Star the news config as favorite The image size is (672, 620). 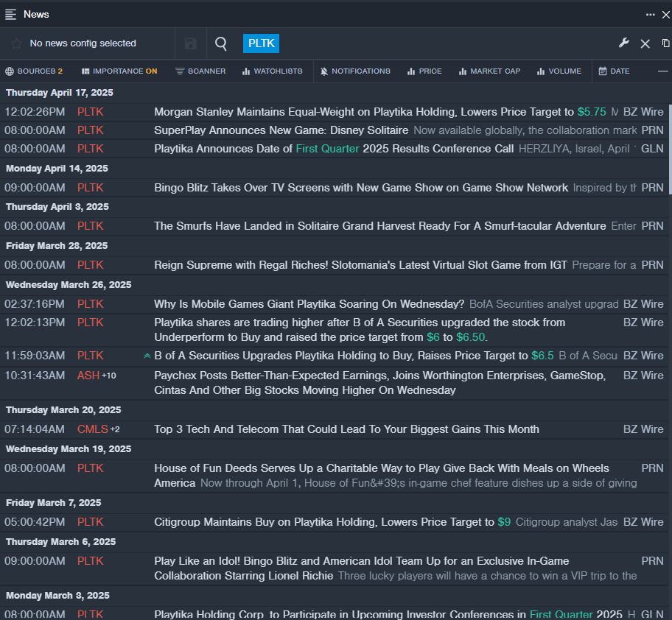click(x=16, y=43)
